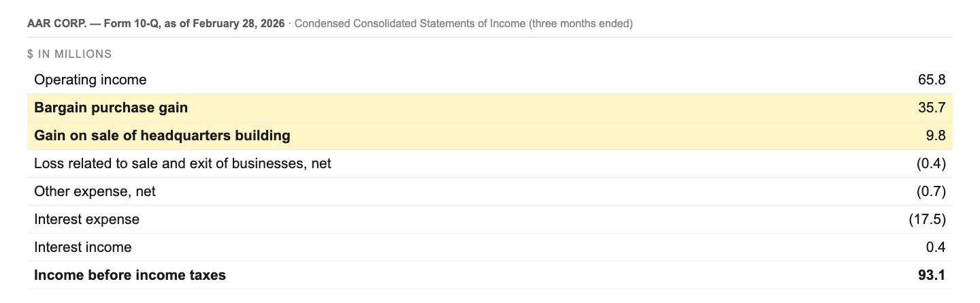980x303 pixels.
Task: Click Loss related to sale and exit label
Action: [182, 163]
